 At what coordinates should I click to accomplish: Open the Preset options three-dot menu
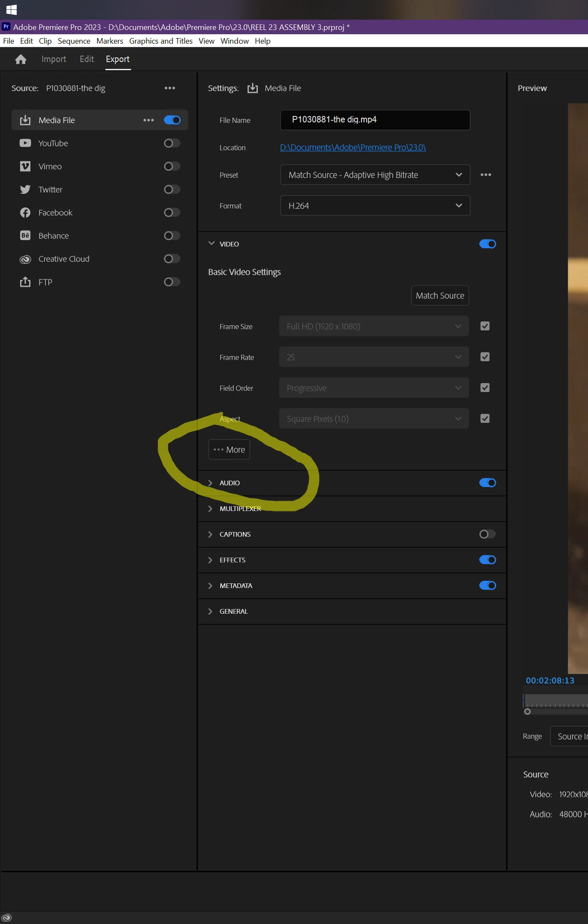pyautogui.click(x=486, y=175)
